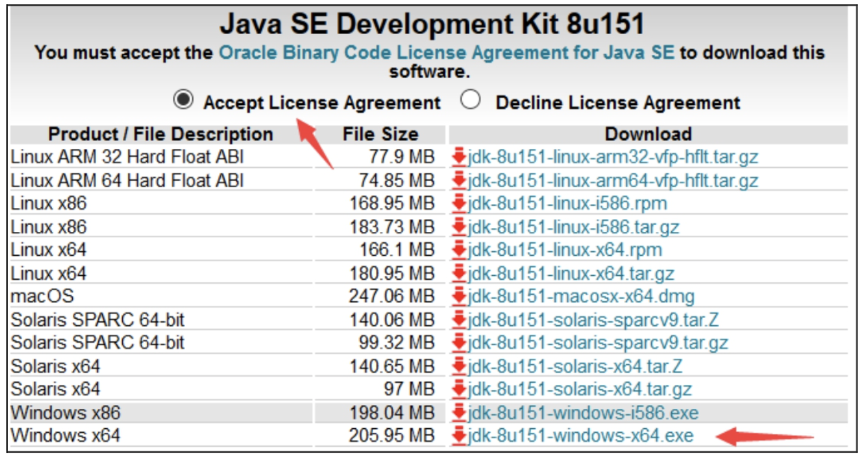The height and width of the screenshot is (456, 868).
Task: Click download icon beside linux-i586.rpm
Action: (459, 204)
